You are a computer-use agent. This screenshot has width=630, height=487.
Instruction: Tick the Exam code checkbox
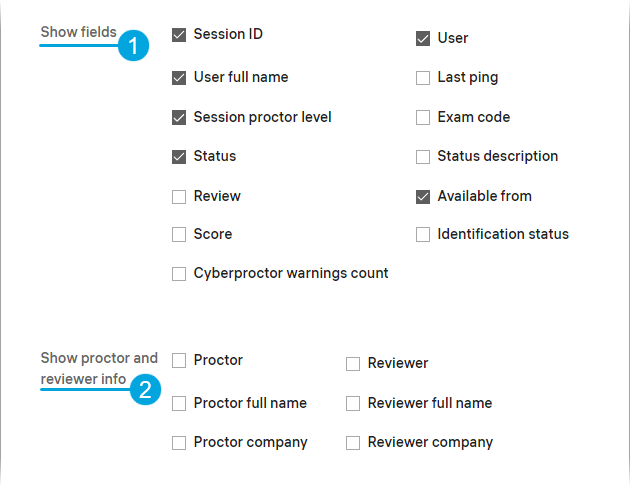coord(423,118)
